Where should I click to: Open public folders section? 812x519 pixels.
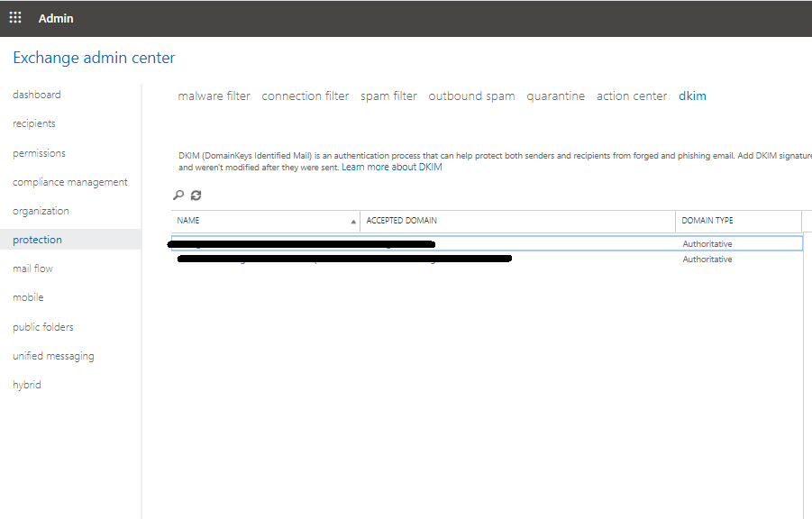click(43, 327)
